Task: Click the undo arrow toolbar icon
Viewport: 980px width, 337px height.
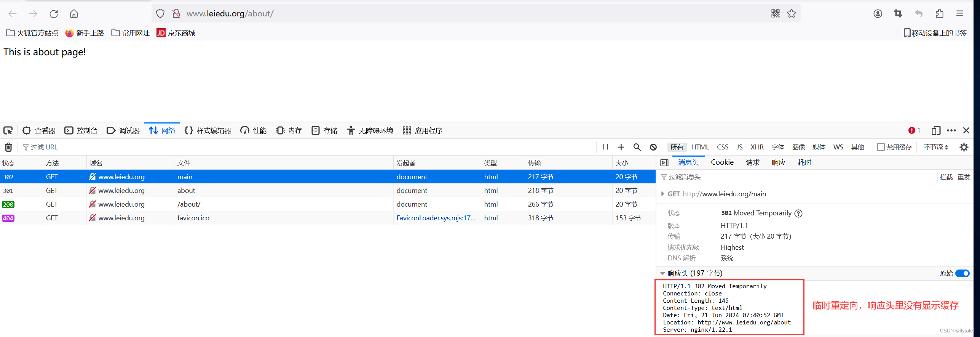Action: (919, 14)
